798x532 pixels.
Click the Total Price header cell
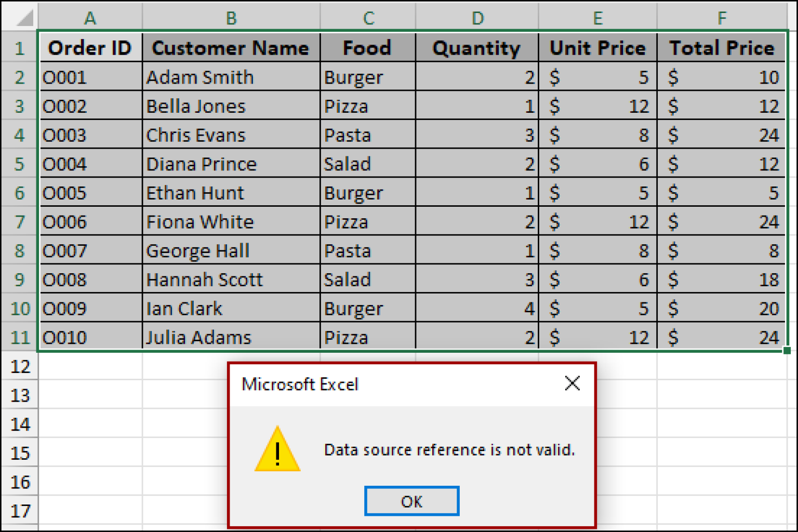coord(721,48)
